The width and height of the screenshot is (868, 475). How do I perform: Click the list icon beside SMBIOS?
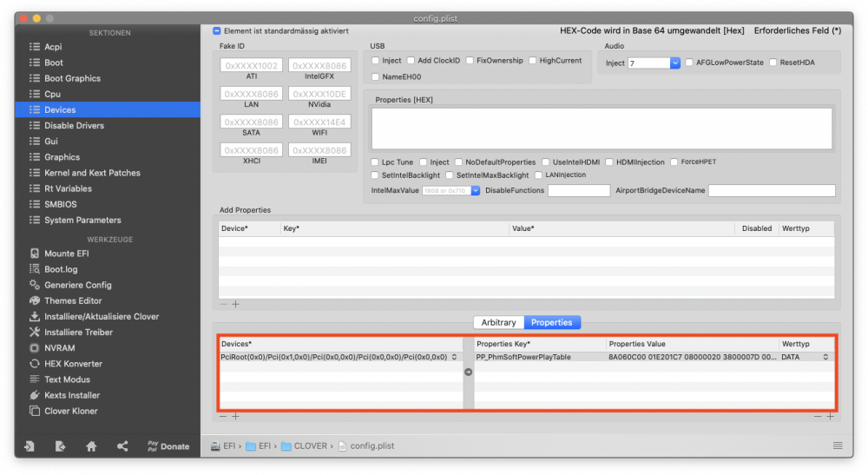(x=35, y=204)
